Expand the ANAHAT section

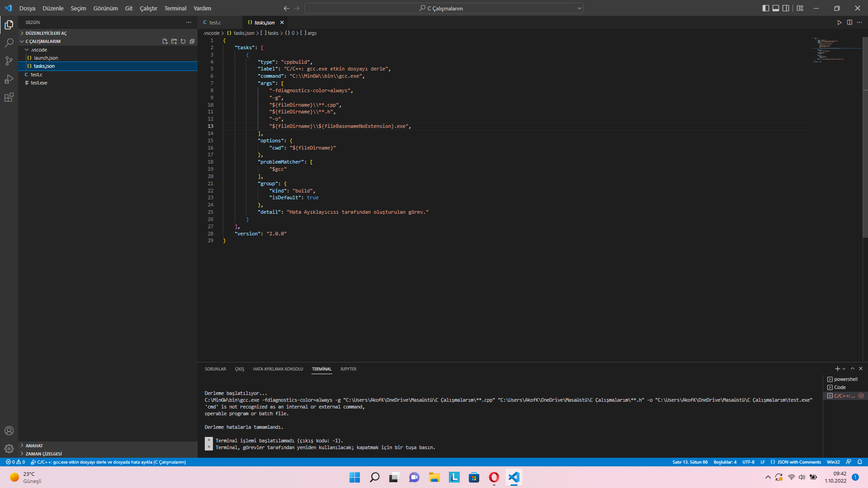(34, 446)
